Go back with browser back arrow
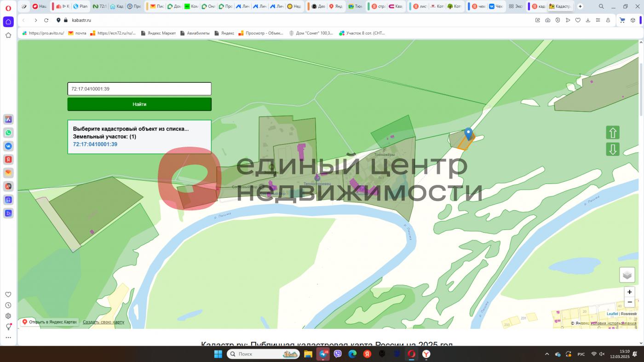 (23, 20)
